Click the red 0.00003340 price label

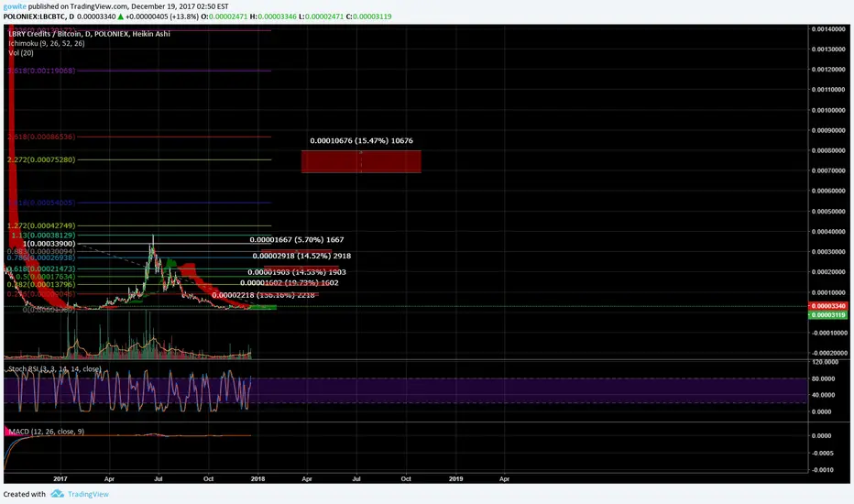click(829, 306)
